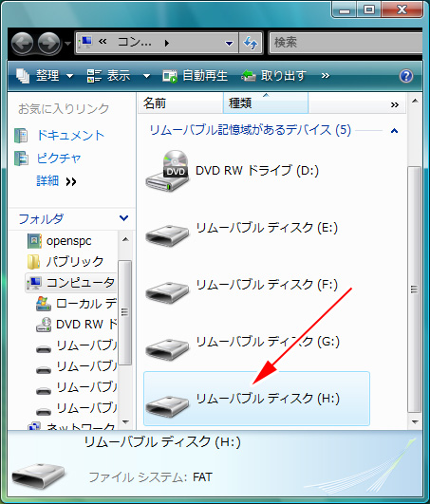Click the FAT file system value
This screenshot has width=430, height=504.
202,477
